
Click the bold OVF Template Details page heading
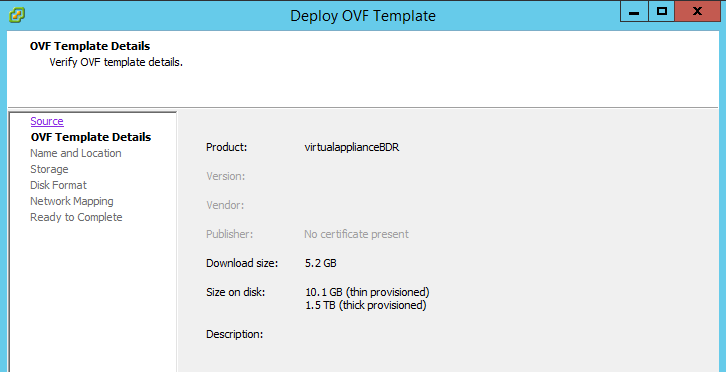click(x=90, y=46)
